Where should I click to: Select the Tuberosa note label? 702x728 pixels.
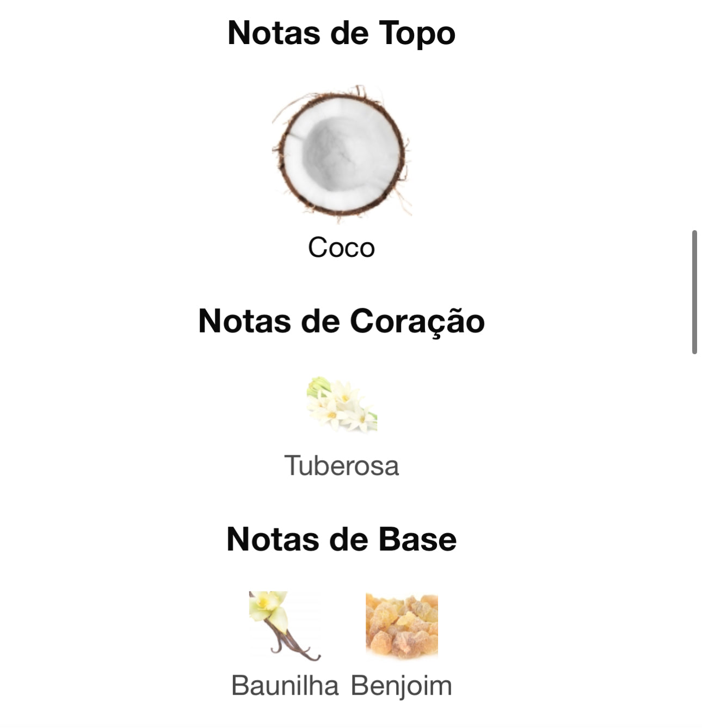click(x=341, y=466)
